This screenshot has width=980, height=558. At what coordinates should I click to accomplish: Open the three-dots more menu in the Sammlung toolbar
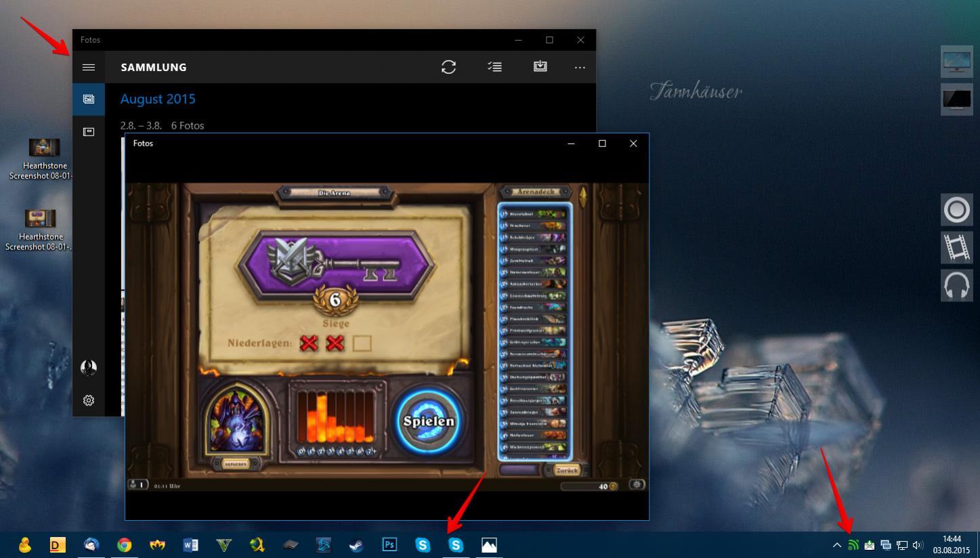pos(580,67)
